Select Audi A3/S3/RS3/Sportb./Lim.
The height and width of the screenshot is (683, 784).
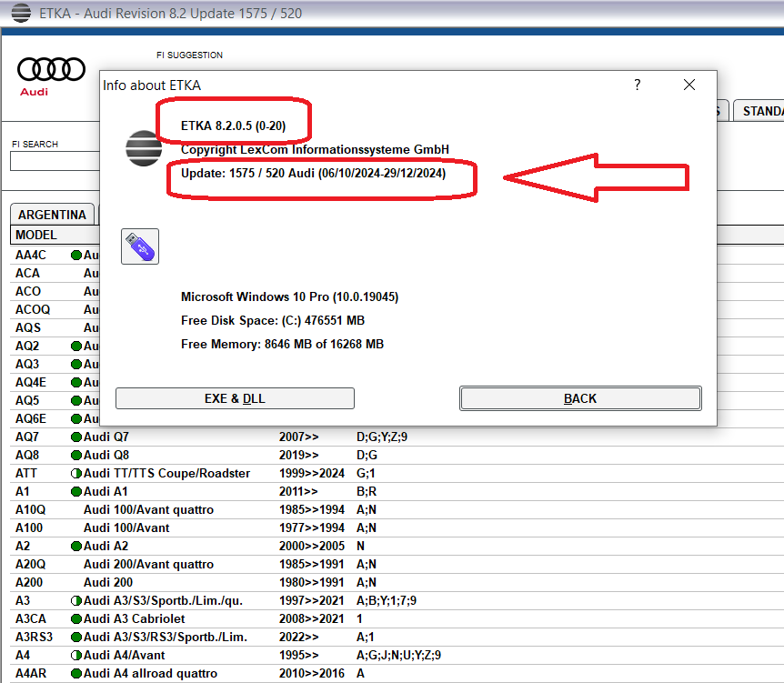(165, 637)
